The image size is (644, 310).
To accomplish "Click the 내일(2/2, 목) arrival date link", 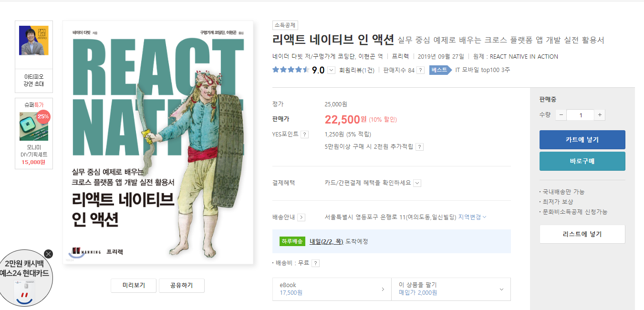I will (326, 241).
